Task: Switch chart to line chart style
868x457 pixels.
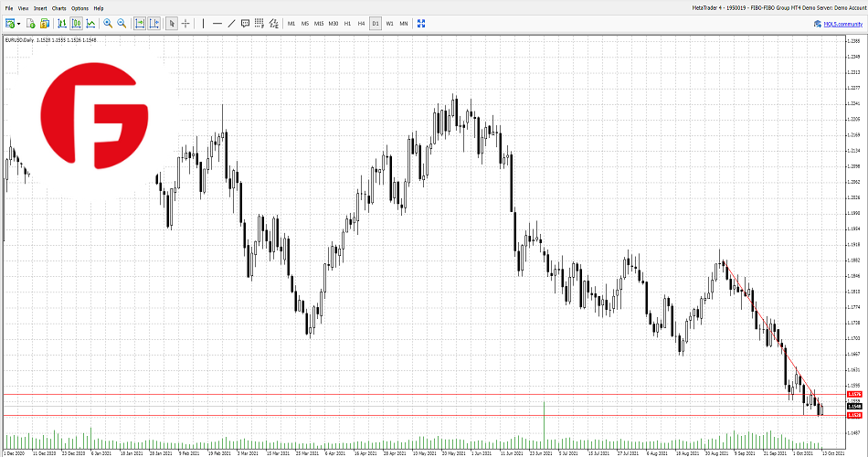Action: point(90,23)
